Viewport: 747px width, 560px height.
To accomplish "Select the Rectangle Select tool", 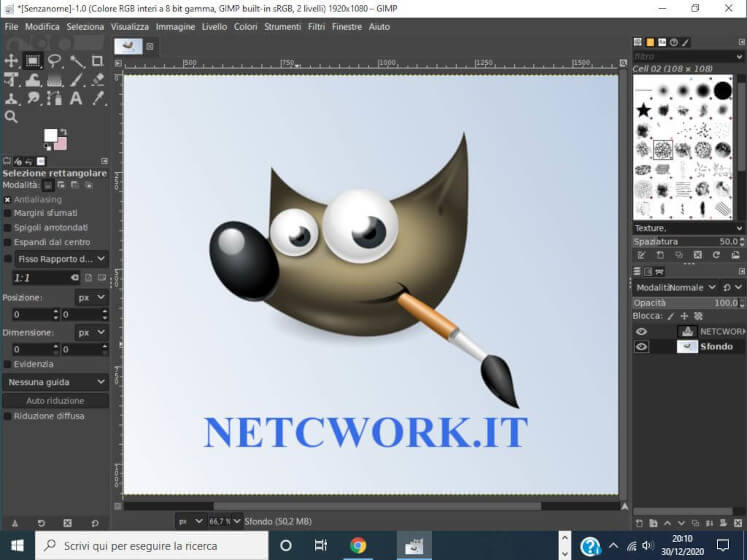I will click(x=33, y=61).
